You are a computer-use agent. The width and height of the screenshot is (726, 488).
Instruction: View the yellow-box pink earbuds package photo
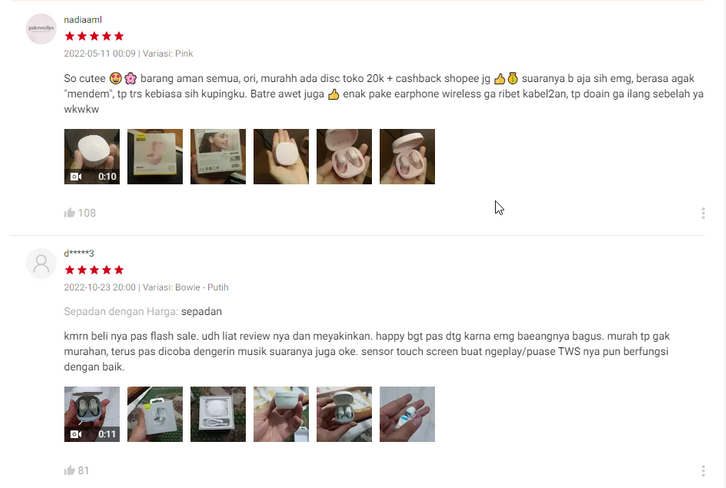(x=155, y=156)
